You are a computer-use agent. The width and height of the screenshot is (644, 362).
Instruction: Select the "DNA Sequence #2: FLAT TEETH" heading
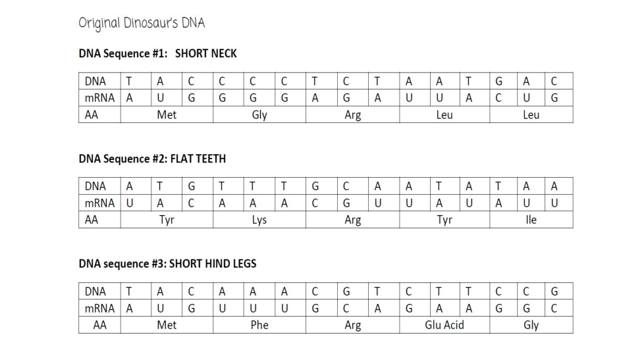pos(152,159)
